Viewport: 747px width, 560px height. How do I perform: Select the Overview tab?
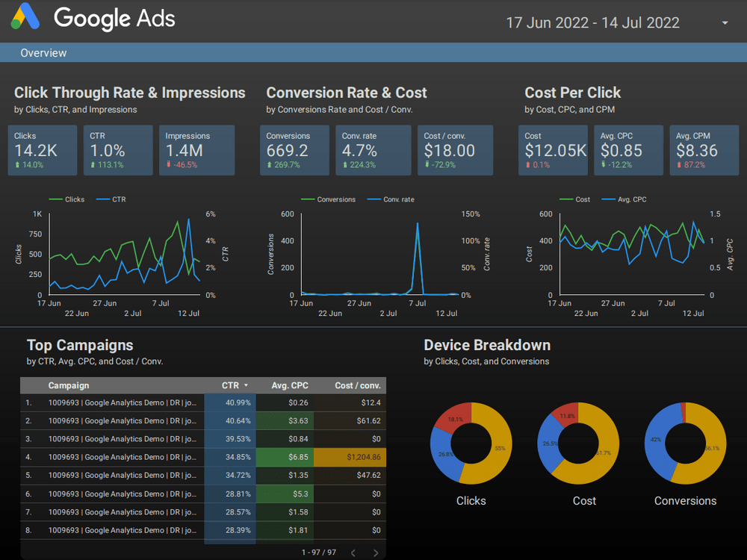tap(43, 53)
